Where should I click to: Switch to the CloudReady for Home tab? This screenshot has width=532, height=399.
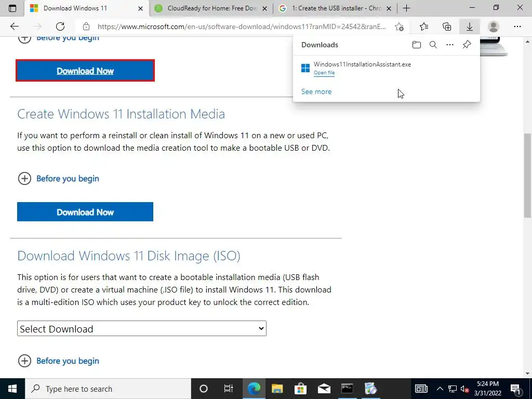(x=210, y=8)
